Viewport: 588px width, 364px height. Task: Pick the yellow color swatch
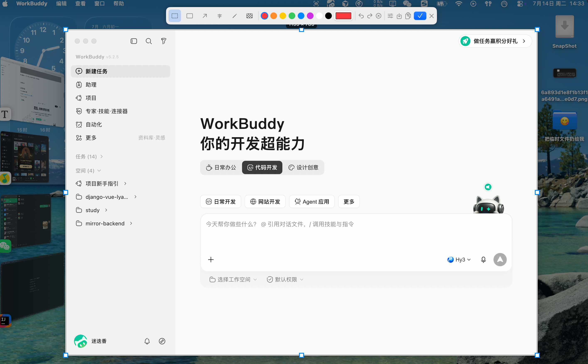(x=283, y=16)
